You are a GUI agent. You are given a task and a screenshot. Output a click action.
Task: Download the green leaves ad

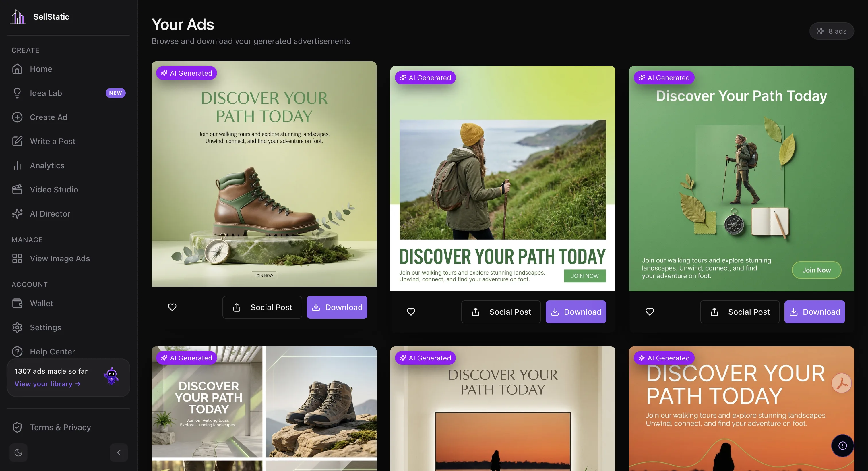815,312
